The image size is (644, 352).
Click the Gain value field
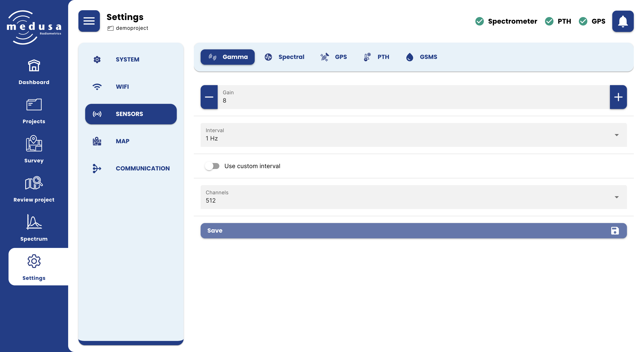(414, 97)
